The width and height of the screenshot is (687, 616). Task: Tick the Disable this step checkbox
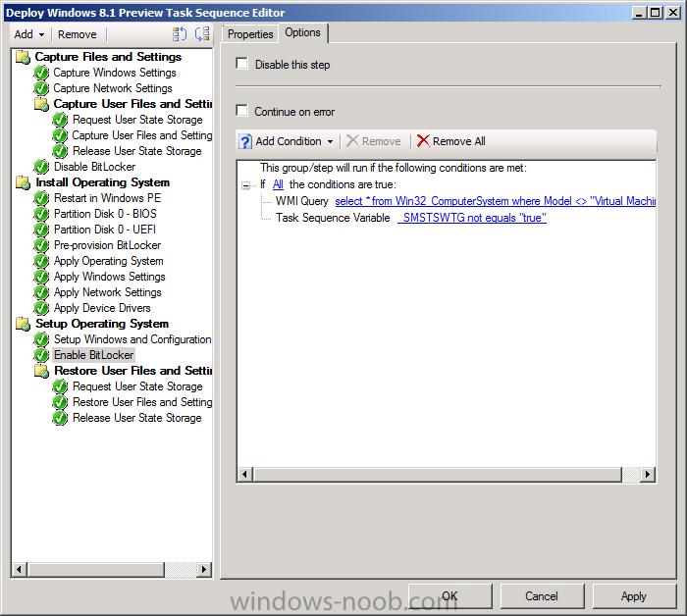[241, 64]
